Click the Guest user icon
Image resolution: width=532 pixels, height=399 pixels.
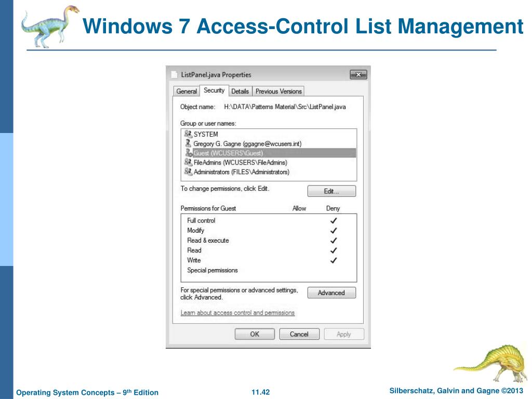click(189, 153)
